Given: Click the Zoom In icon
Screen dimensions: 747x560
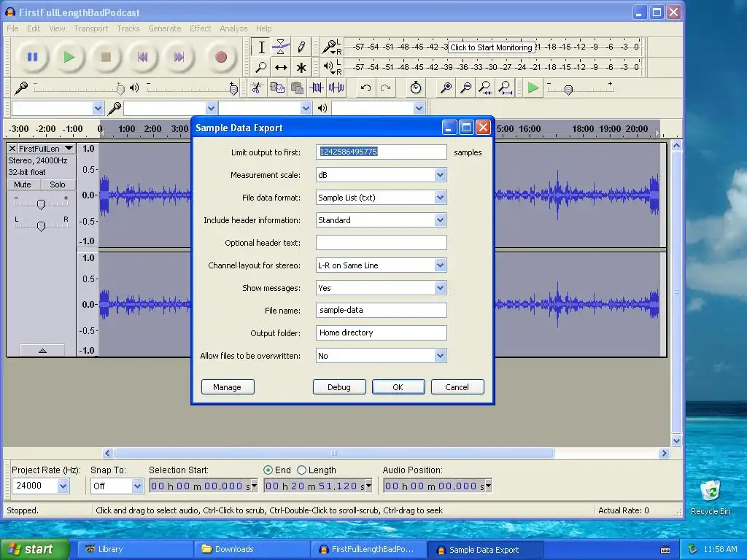Looking at the screenshot, I should pos(446,87).
